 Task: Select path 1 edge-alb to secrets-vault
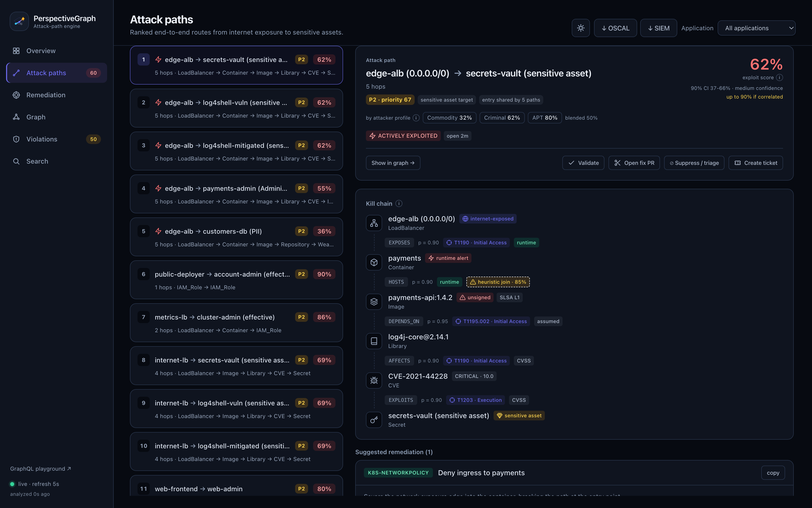[236, 65]
